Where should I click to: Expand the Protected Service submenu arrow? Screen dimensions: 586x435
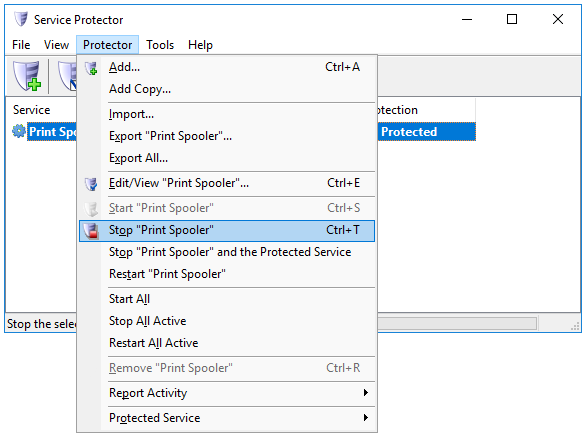coord(366,417)
